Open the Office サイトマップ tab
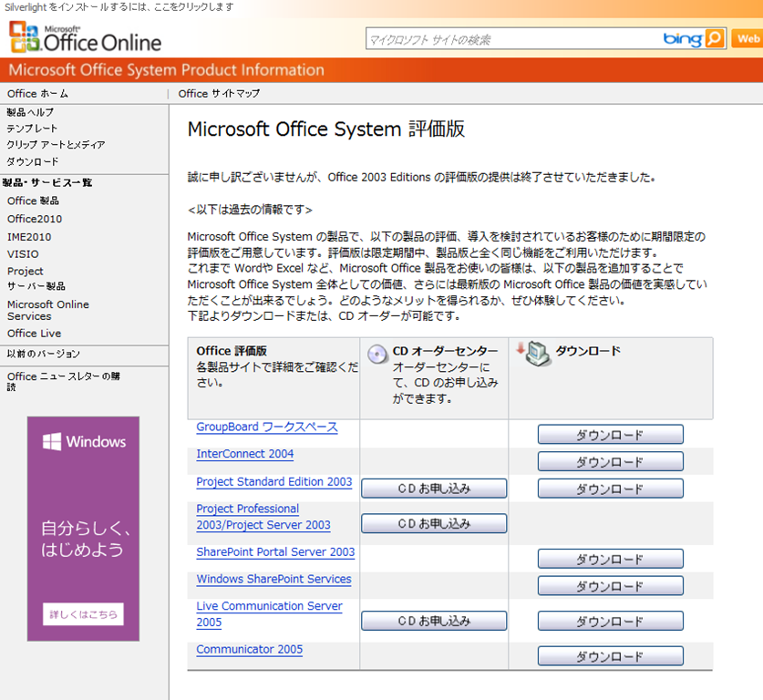Image resolution: width=763 pixels, height=700 pixels. coord(219,93)
